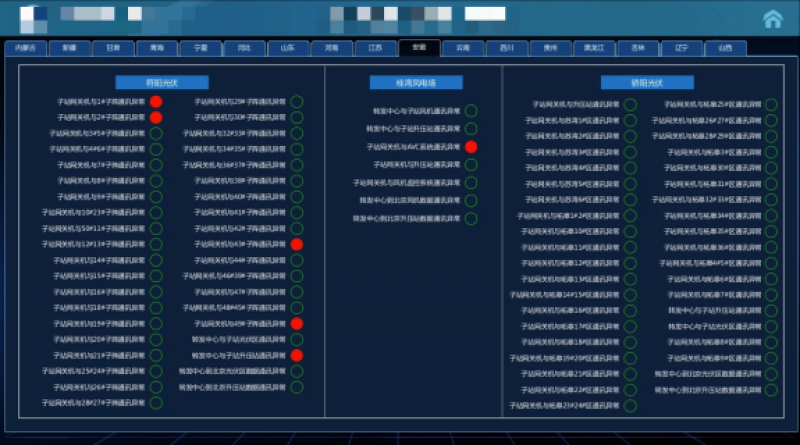Click status circle for 子站网关机与风机监控系统通讯异常
Viewport: 800px width, 445px height.
(x=471, y=183)
